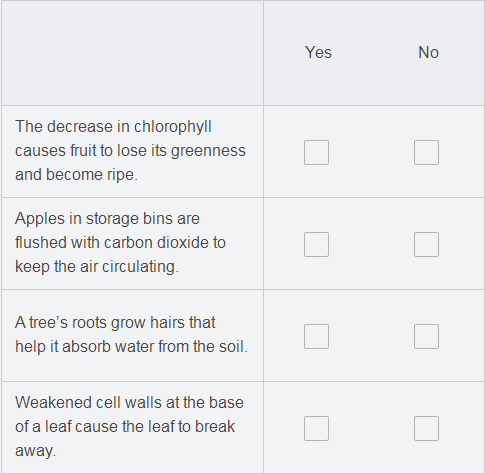Click the tree's roots statement text
Viewport: 485px width, 474px height.
(x=132, y=334)
